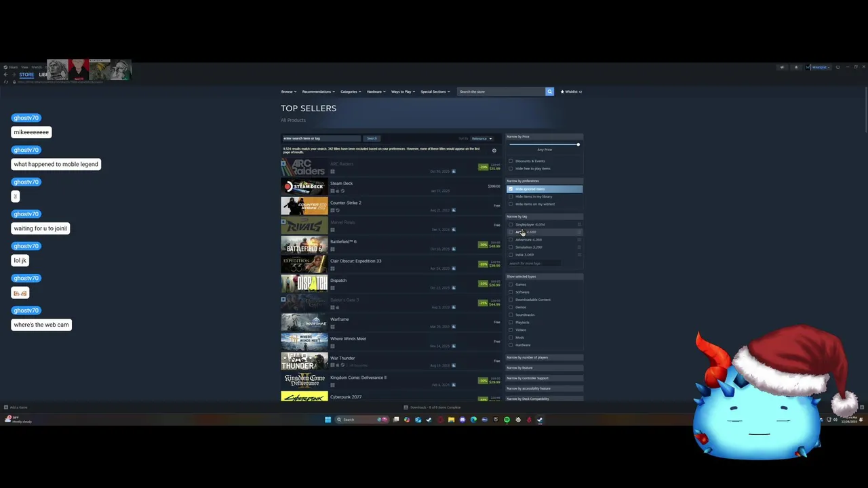The height and width of the screenshot is (488, 868).
Task: Expand Narrow by Deck Compatibility
Action: click(x=544, y=399)
